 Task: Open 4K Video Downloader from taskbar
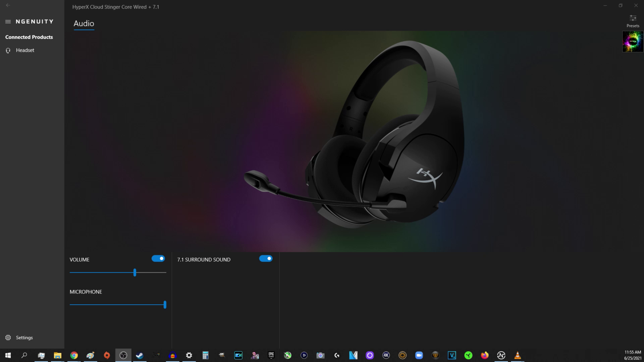[x=386, y=355]
